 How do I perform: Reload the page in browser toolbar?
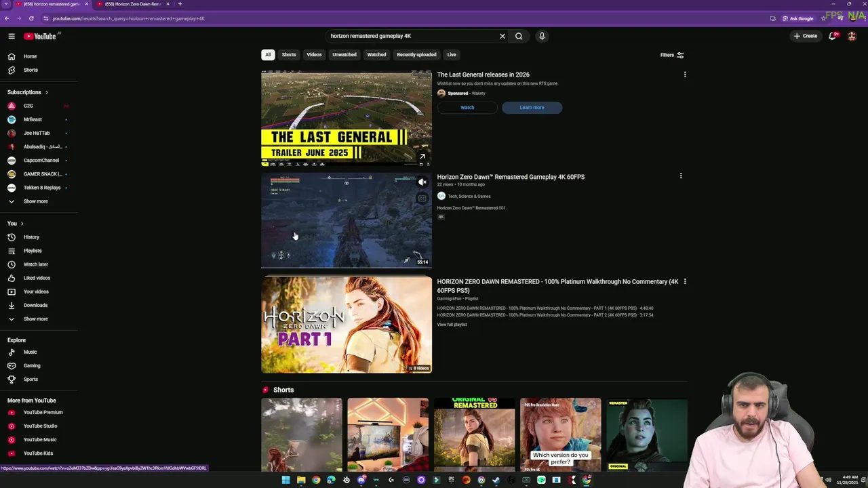click(31, 18)
